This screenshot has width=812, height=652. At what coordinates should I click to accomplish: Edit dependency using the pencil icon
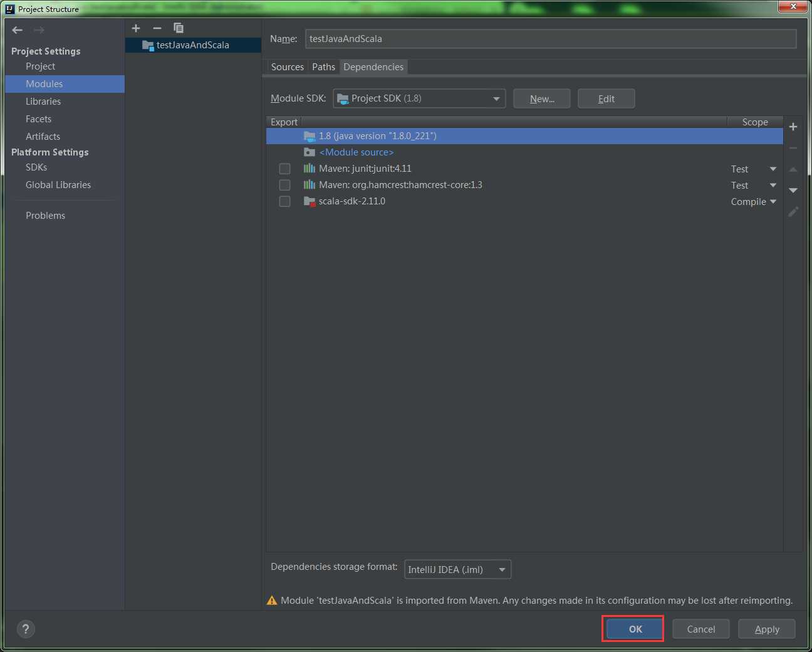(793, 212)
